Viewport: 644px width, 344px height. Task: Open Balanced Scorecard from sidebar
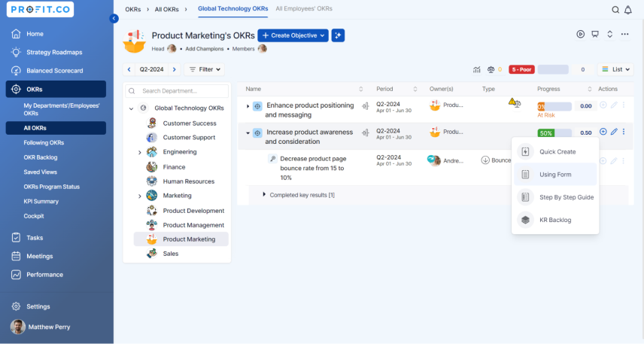pos(56,71)
